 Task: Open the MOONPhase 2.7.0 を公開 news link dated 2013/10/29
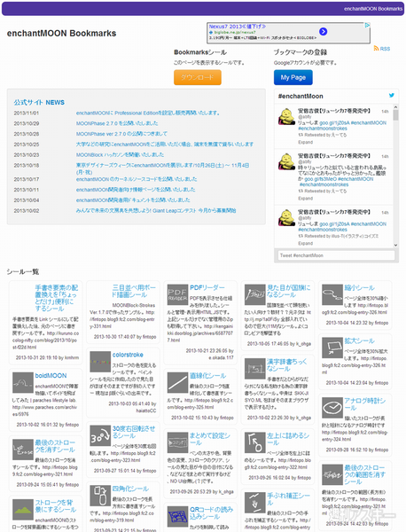click(x=117, y=123)
